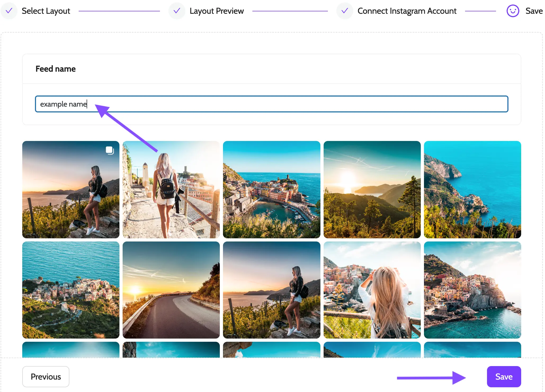Click the Previous button
The width and height of the screenshot is (545, 392).
pyautogui.click(x=46, y=376)
